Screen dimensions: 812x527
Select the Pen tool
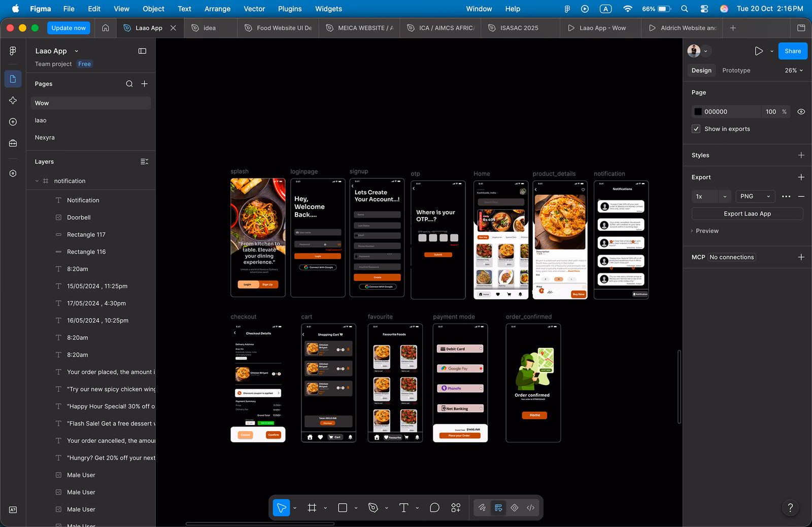pyautogui.click(x=374, y=508)
